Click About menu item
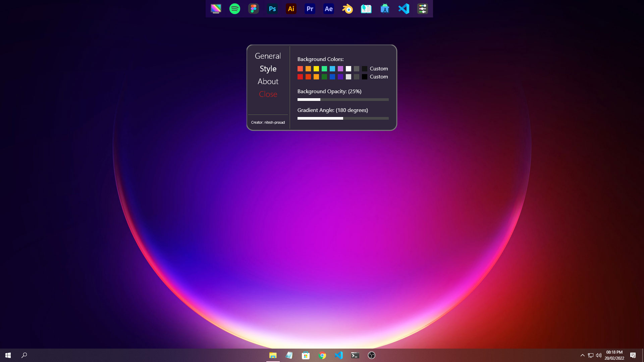 tap(267, 81)
